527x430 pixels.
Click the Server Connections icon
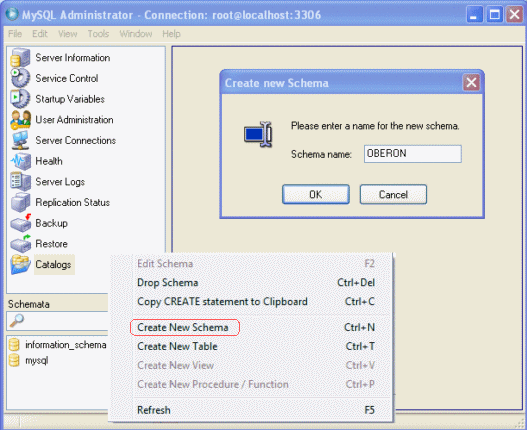(x=20, y=141)
